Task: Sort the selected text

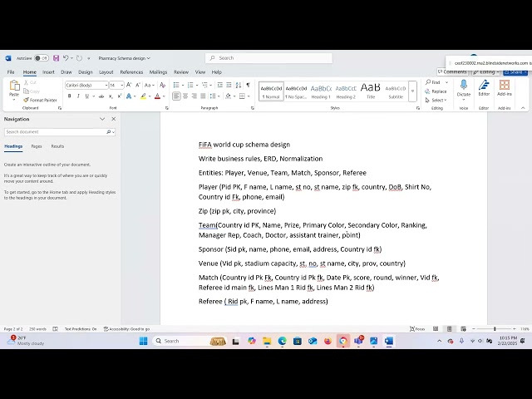Action: coord(239,85)
